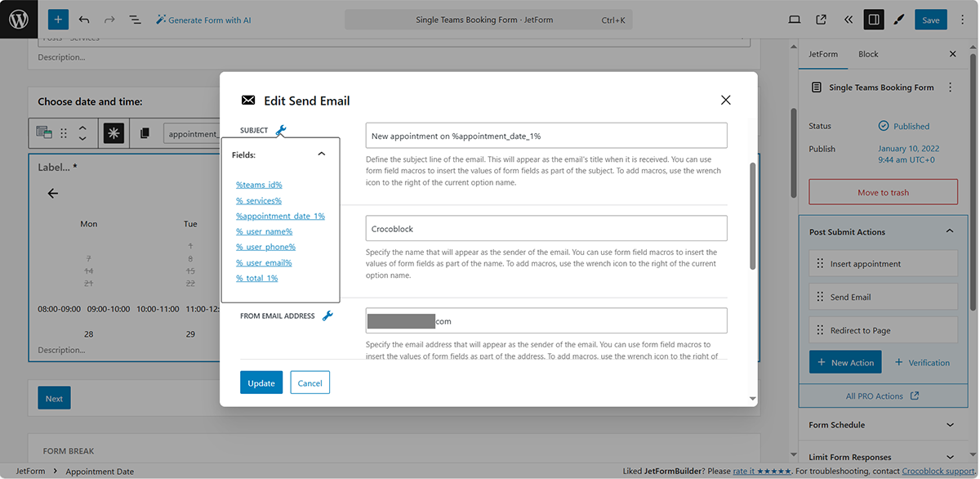Image resolution: width=980 pixels, height=479 pixels.
Task: Edit the email Subject input field
Action: click(546, 136)
